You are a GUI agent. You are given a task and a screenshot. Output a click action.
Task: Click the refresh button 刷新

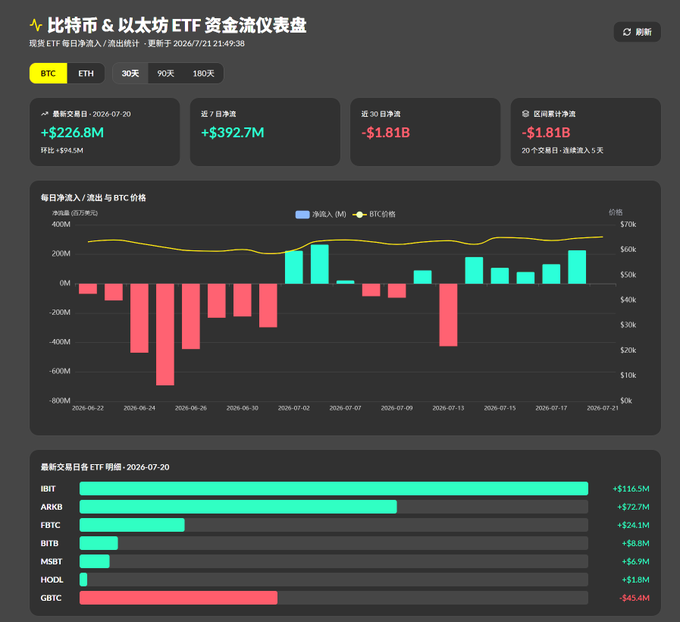tap(637, 32)
